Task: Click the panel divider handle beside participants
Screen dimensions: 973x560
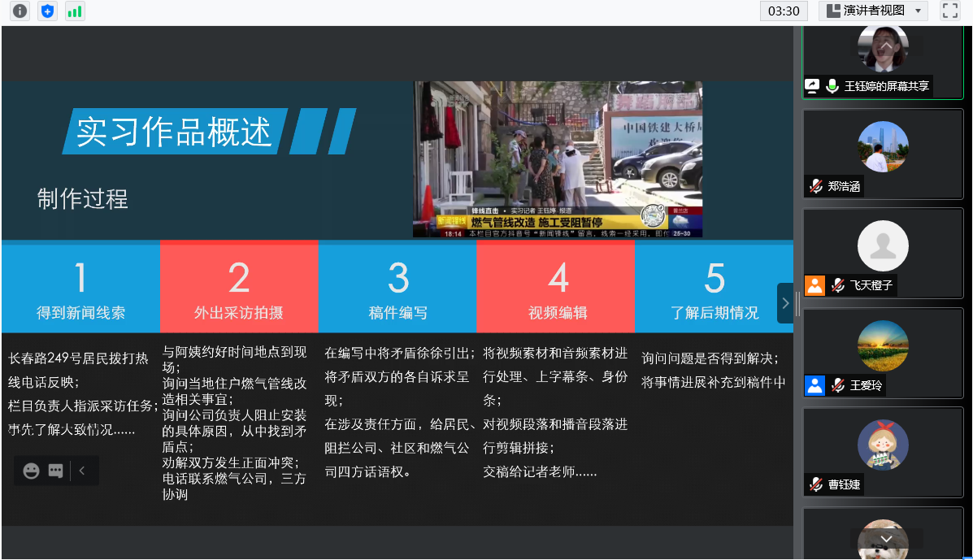Action: click(x=797, y=303)
